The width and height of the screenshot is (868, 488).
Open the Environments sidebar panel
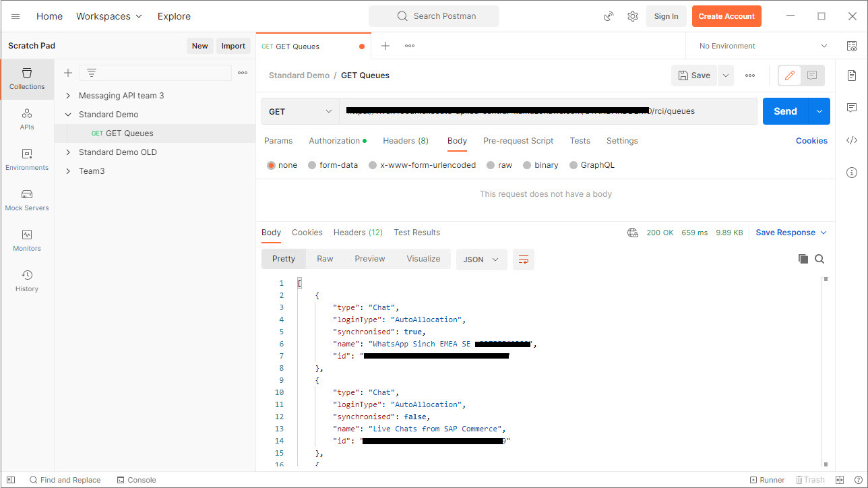[27, 160]
